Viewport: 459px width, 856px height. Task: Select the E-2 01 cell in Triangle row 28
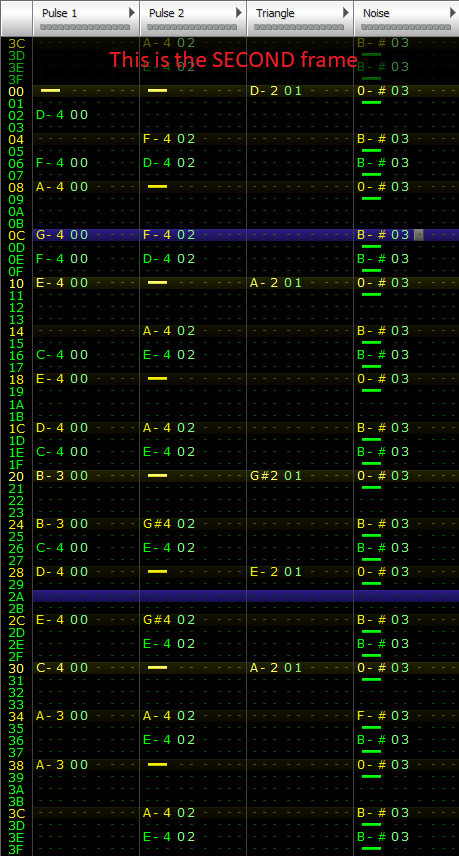coord(276,572)
